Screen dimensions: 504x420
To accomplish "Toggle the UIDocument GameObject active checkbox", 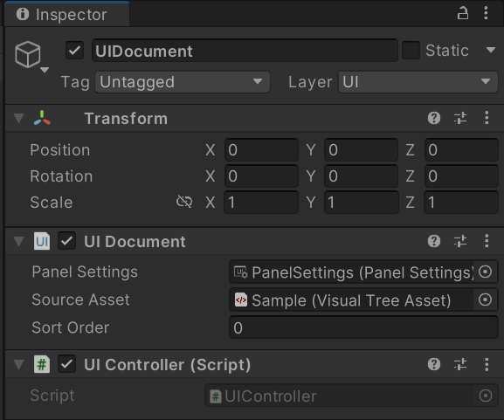I will [74, 51].
